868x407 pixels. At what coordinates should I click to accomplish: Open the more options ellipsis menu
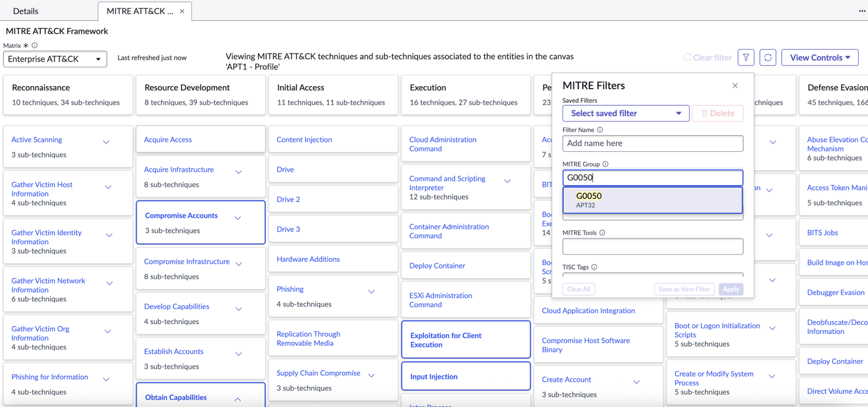click(x=862, y=11)
